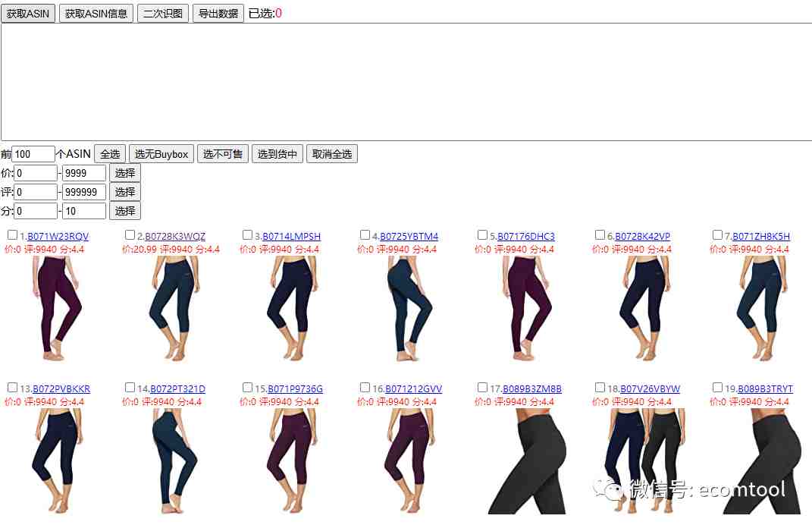Viewport: 812px width, 525px height.
Task: Tick the checkbox for item 6 B0728K42VP
Action: click(600, 234)
